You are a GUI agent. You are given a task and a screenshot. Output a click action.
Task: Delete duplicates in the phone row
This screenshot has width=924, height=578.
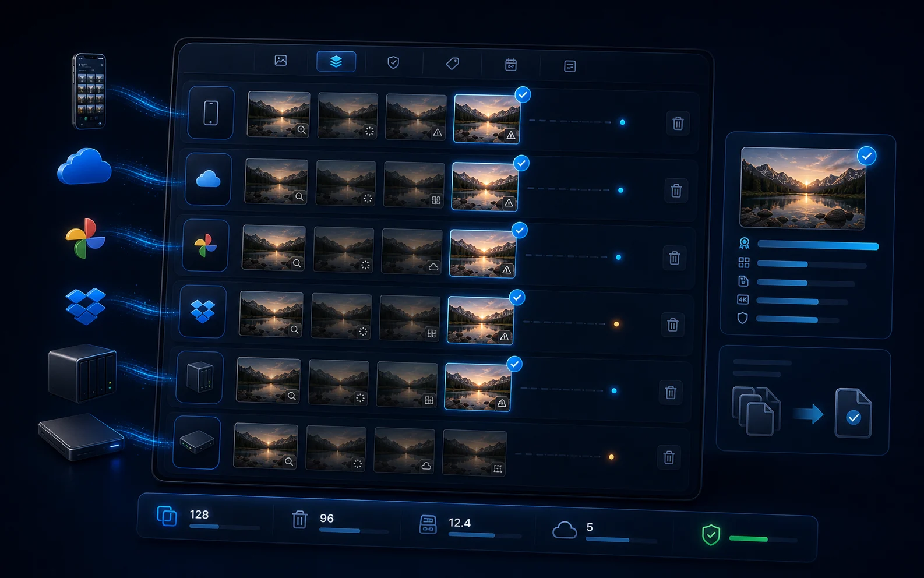678,123
